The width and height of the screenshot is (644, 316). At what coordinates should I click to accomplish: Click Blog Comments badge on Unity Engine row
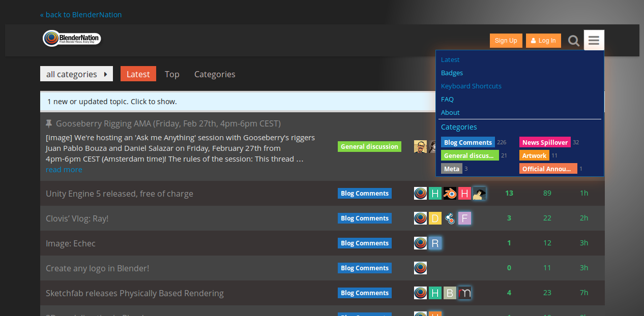click(x=365, y=193)
